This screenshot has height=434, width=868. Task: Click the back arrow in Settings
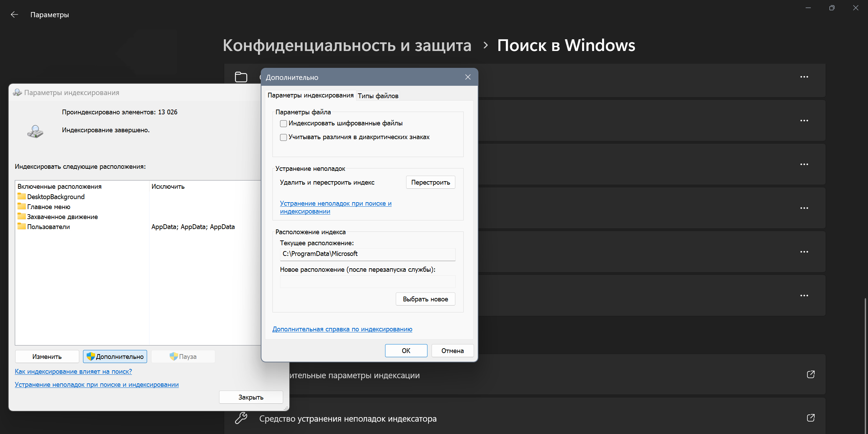click(x=14, y=14)
